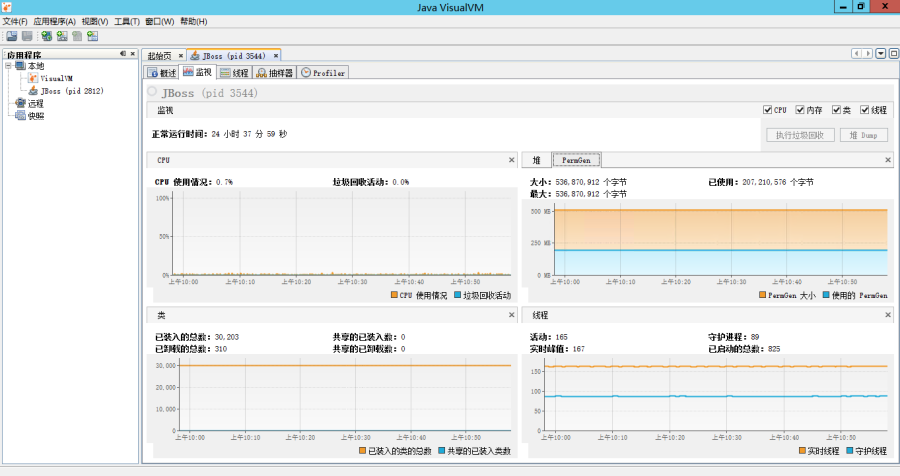Close the heap/PermGen chart panel
The width and height of the screenshot is (900, 476).
coord(888,160)
